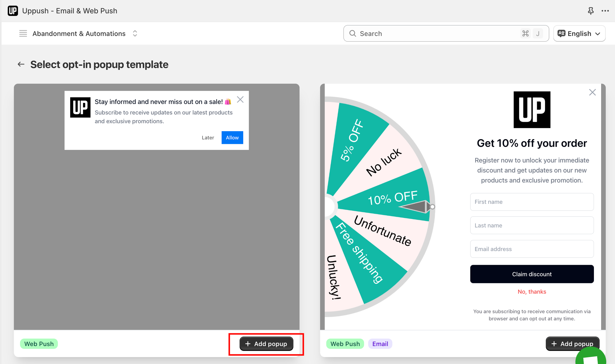The width and height of the screenshot is (615, 364).
Task: Click Add popup for Web Push template
Action: click(266, 344)
